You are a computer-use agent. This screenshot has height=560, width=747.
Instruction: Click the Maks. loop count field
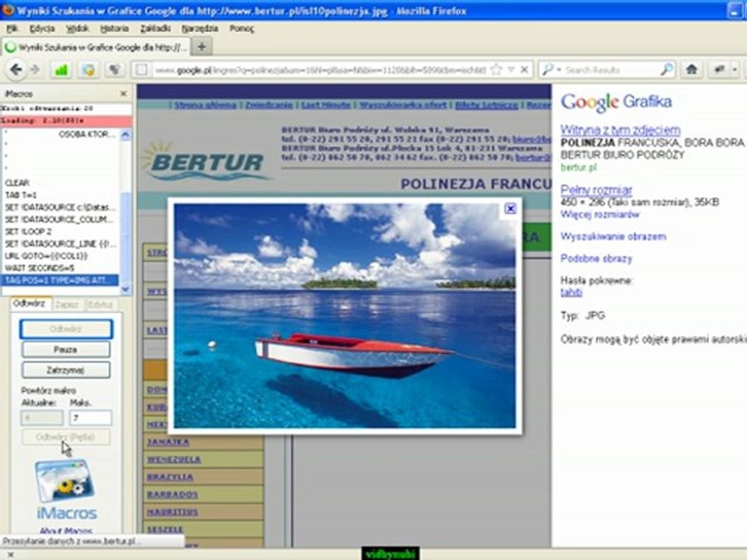pyautogui.click(x=90, y=418)
